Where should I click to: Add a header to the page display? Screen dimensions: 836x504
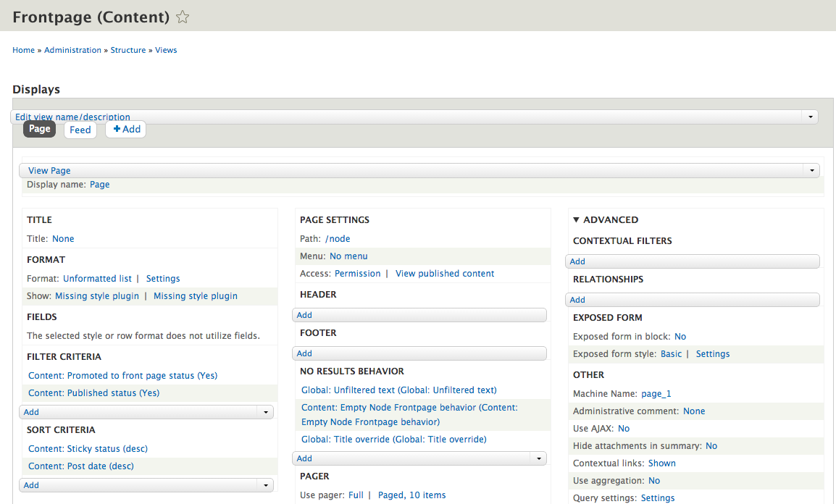[304, 314]
